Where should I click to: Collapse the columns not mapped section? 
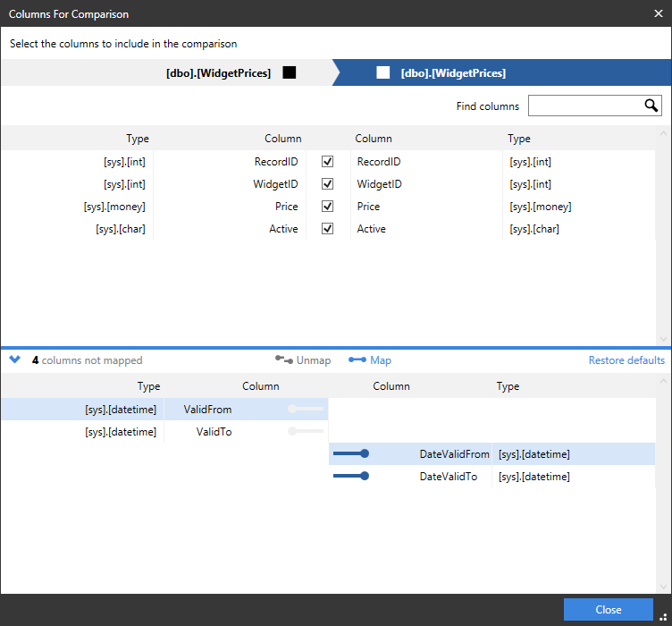[x=14, y=360]
